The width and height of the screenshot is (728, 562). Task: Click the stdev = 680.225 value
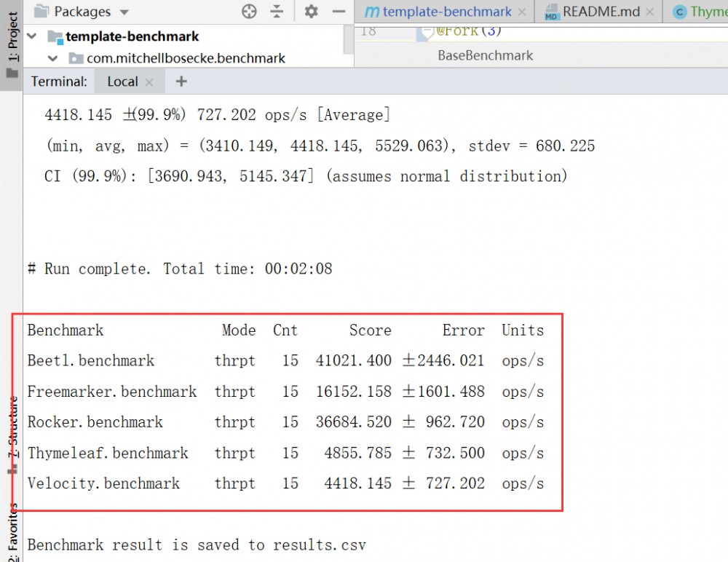(531, 146)
